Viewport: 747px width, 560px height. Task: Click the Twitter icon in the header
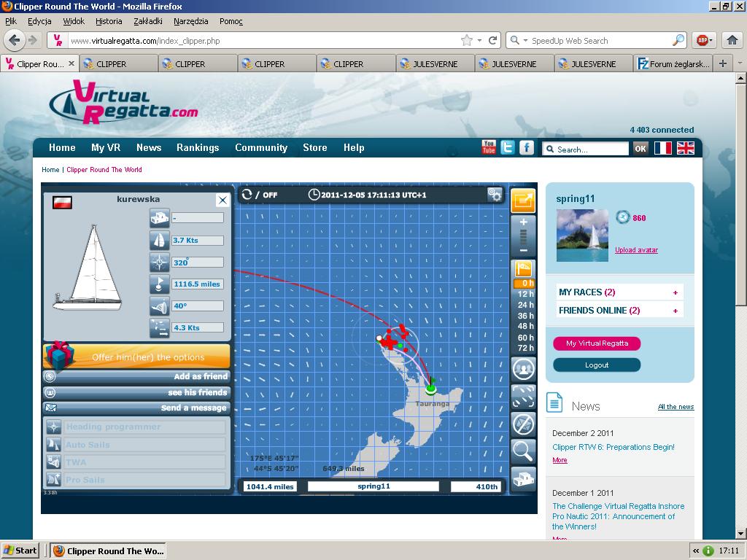tap(508, 147)
